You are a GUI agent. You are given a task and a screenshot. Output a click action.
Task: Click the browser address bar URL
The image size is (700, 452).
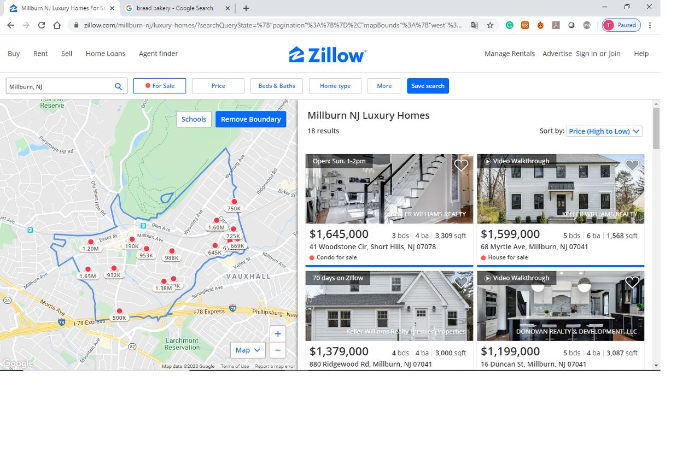tap(272, 25)
